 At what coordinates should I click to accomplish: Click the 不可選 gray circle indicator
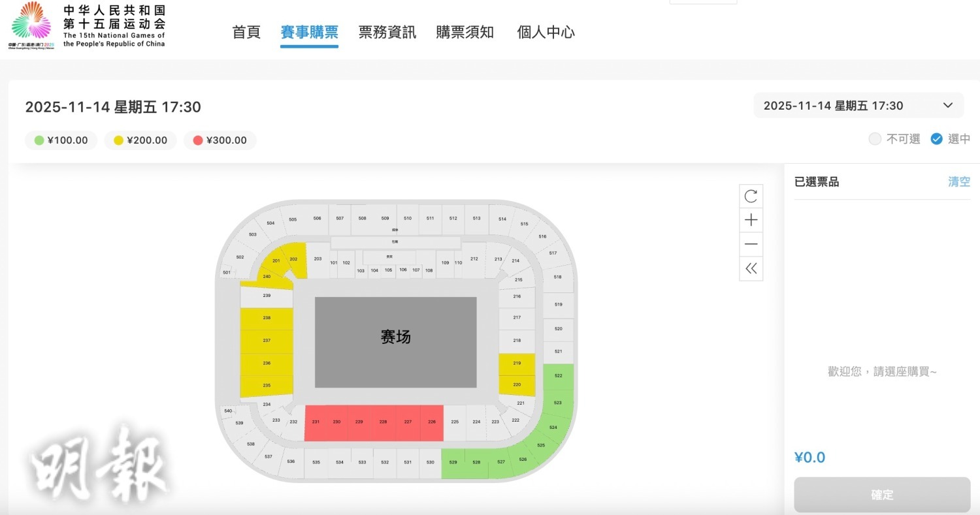pyautogui.click(x=874, y=138)
